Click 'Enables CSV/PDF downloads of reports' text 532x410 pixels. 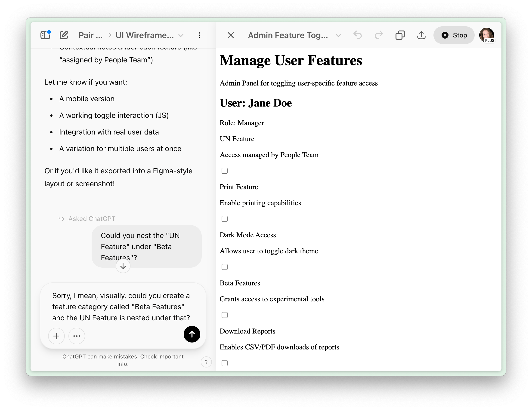[279, 347]
